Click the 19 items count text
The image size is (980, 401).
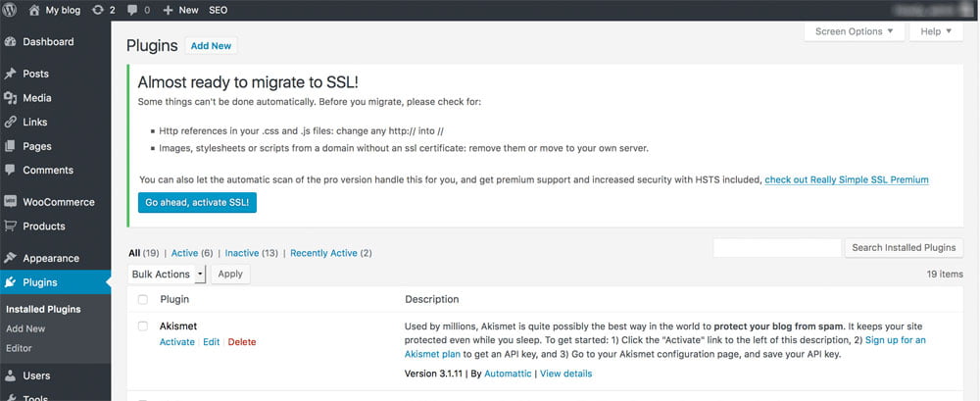pos(945,274)
